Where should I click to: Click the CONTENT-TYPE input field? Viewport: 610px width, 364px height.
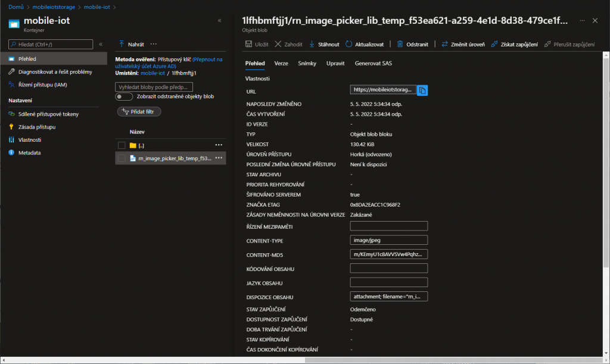click(389, 240)
